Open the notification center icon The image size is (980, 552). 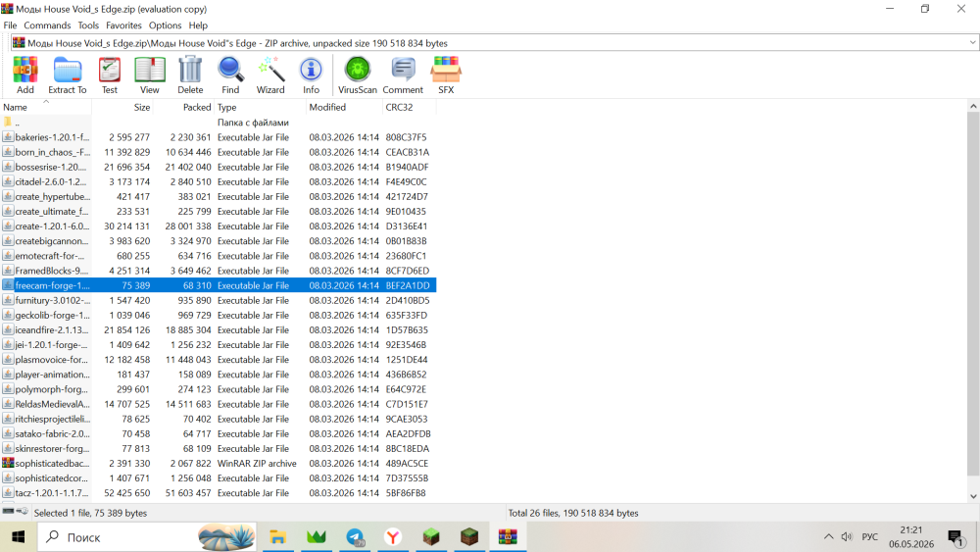pyautogui.click(x=955, y=536)
